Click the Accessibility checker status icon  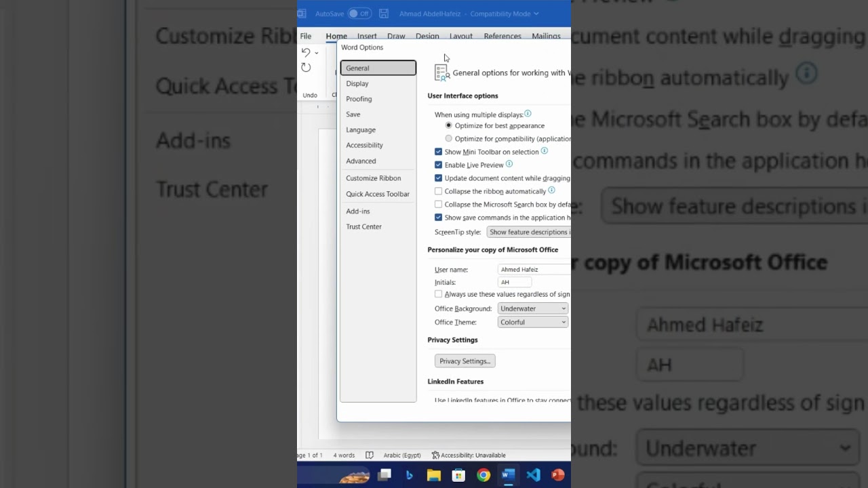[x=435, y=455]
